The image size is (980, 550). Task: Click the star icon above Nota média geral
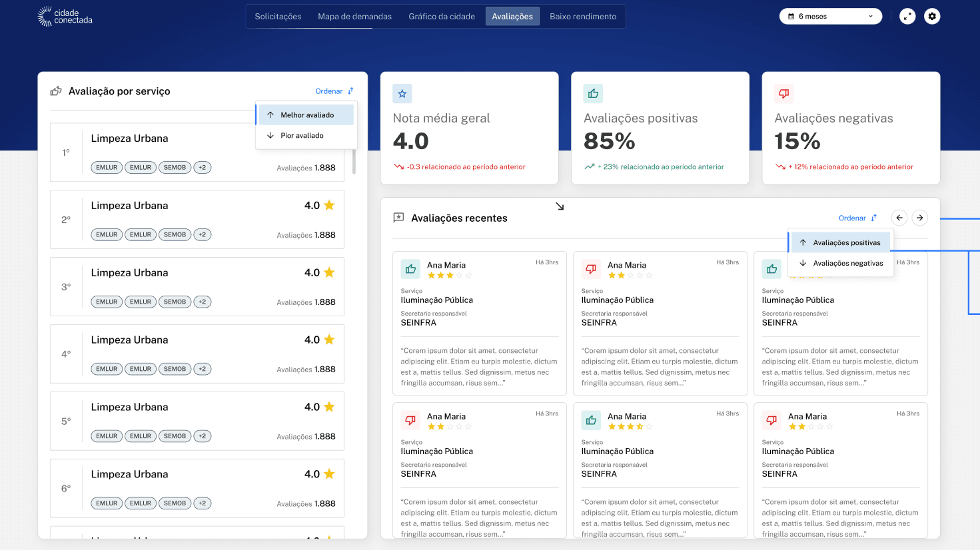coord(402,94)
